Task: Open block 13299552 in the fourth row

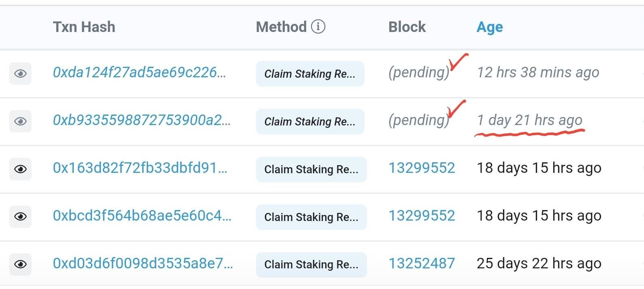Action: (422, 216)
